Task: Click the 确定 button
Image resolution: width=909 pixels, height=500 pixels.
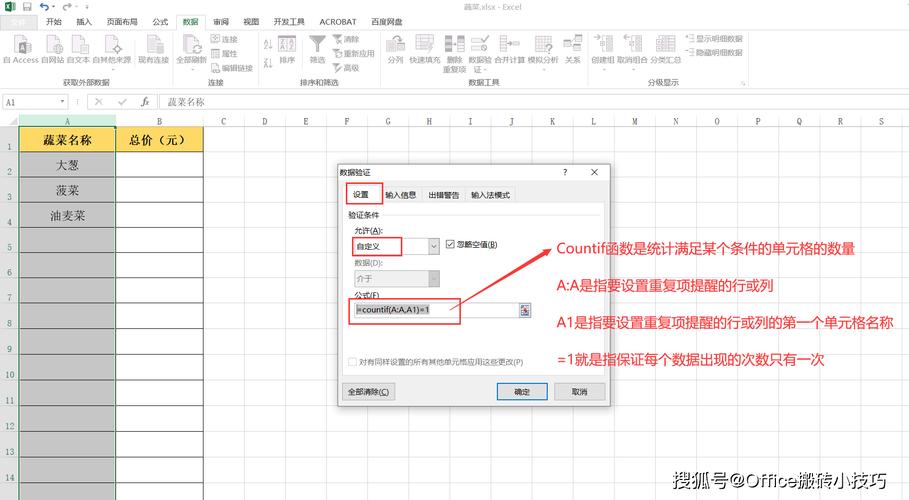Action: click(x=522, y=392)
